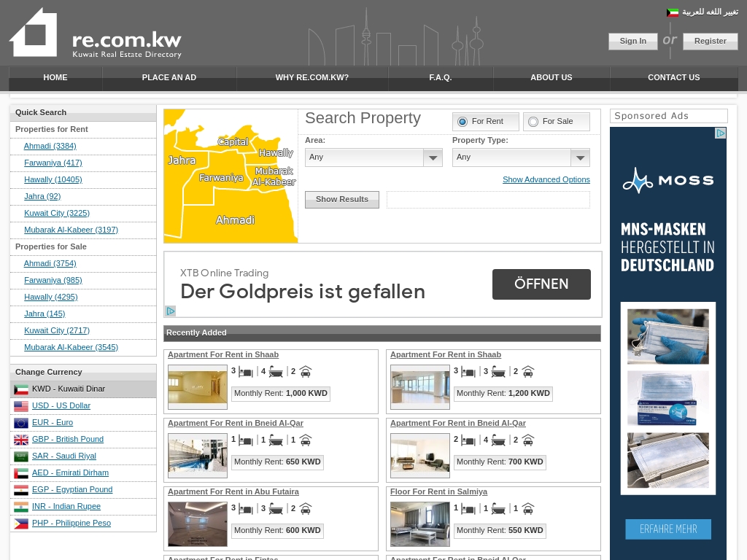Viewport: 747px width, 560px height.
Task: Click bed icon in Salmiya floor listing
Action: pyautogui.click(x=468, y=508)
